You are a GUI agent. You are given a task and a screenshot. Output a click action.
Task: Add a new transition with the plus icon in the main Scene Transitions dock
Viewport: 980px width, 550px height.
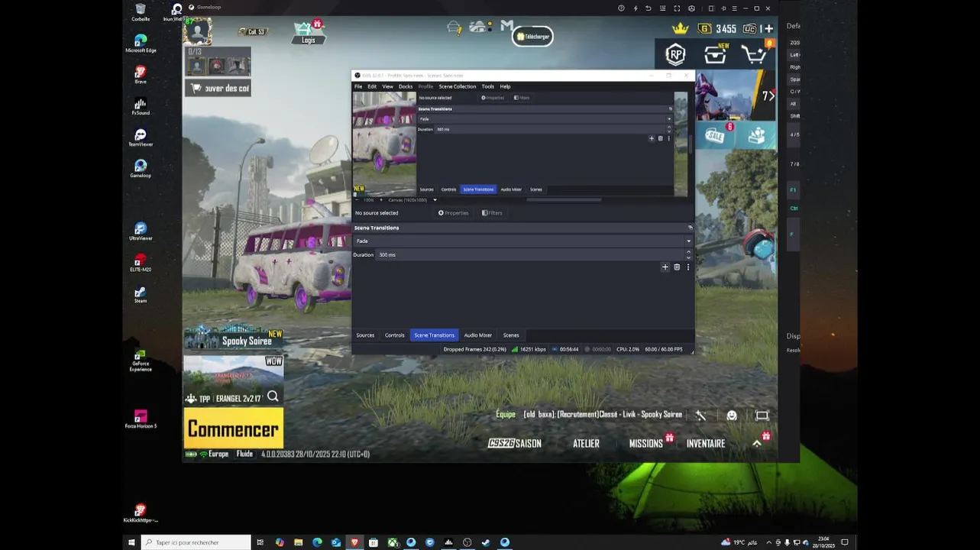(x=665, y=267)
